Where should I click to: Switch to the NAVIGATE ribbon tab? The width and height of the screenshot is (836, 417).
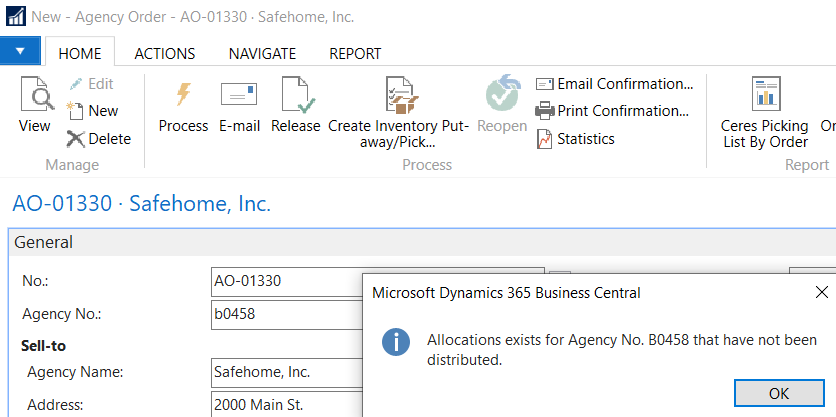click(262, 54)
